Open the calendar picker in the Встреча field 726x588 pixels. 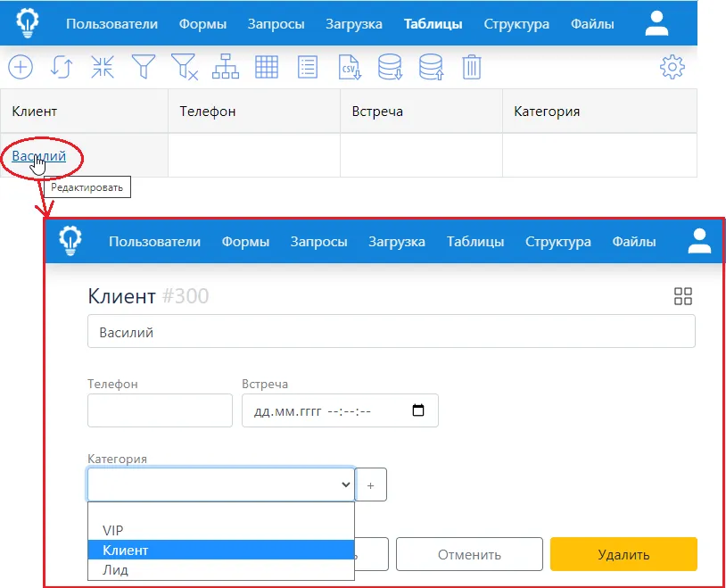[x=418, y=410]
